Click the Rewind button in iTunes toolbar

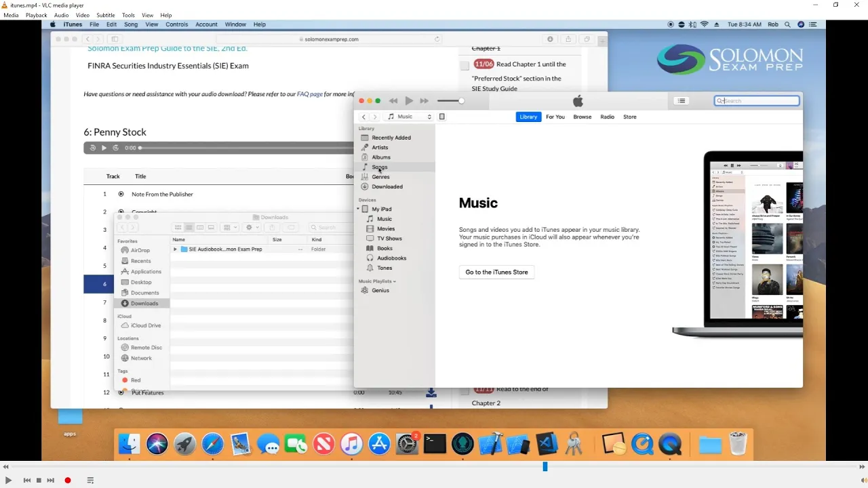pyautogui.click(x=393, y=101)
